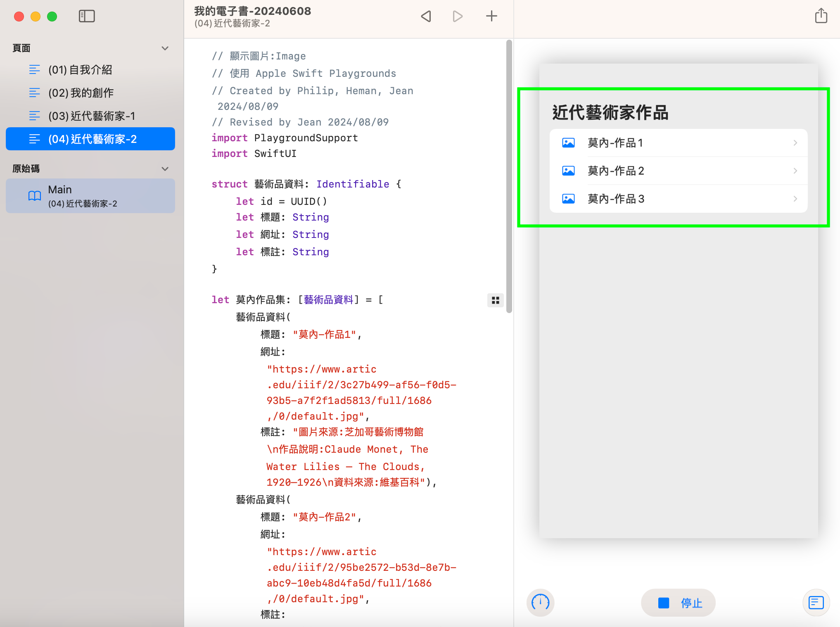Click the execution speed gauge icon

(x=540, y=602)
